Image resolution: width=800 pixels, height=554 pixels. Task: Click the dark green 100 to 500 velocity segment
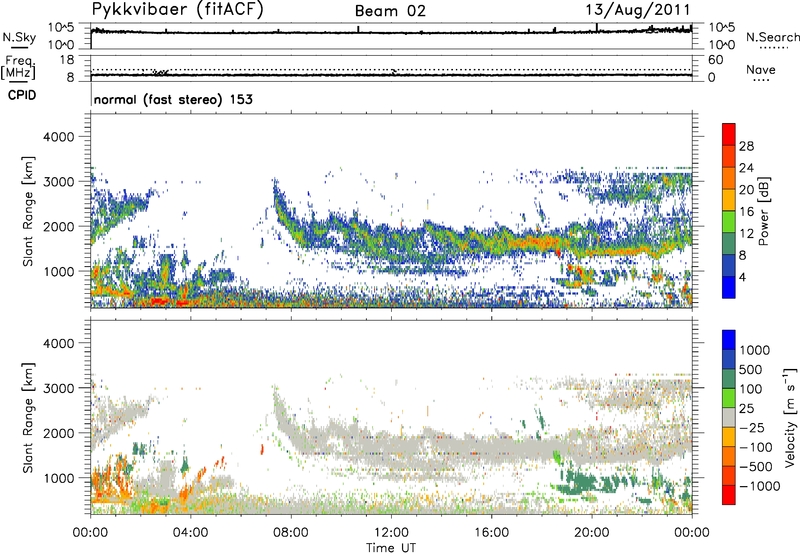[729, 379]
